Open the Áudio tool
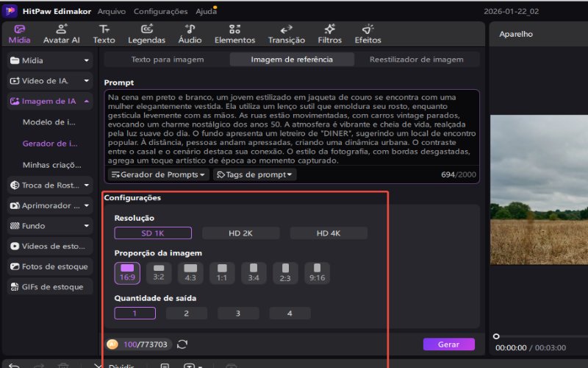The image size is (588, 368). tap(190, 34)
